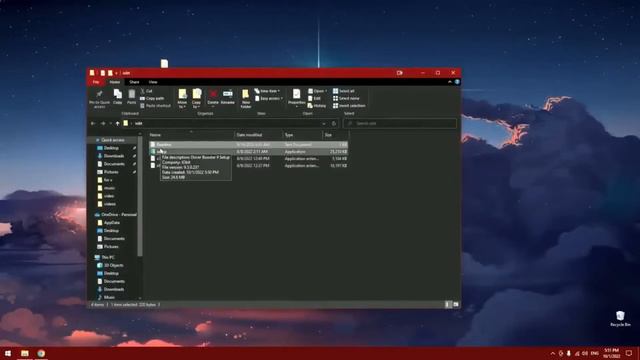The image size is (640, 360).
Task: Open Music under This PC
Action: point(109,297)
